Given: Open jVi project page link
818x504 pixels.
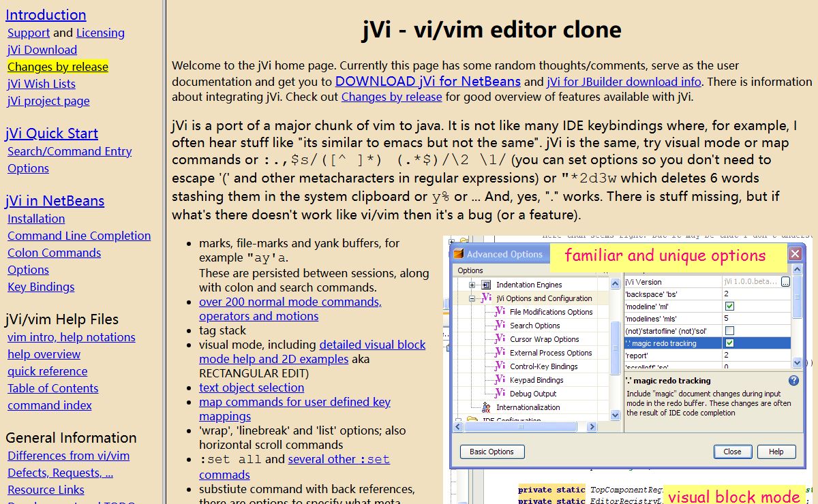Looking at the screenshot, I should [x=48, y=101].
